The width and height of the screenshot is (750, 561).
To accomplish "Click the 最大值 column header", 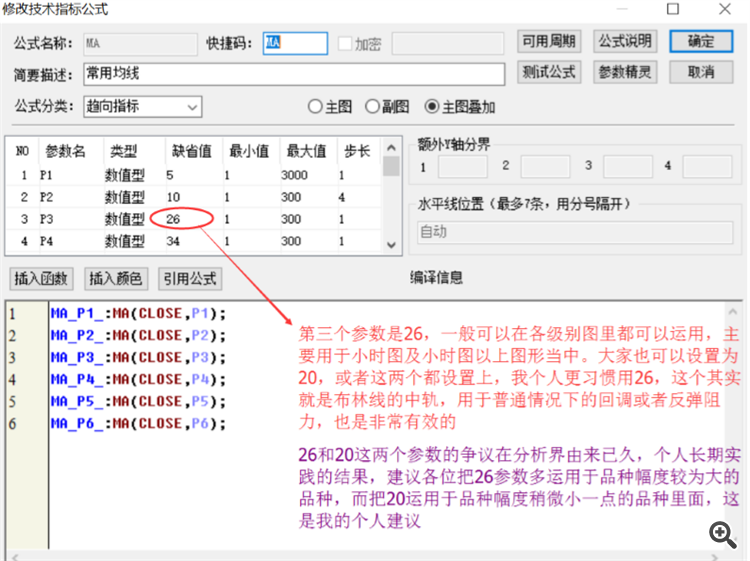I will click(307, 152).
